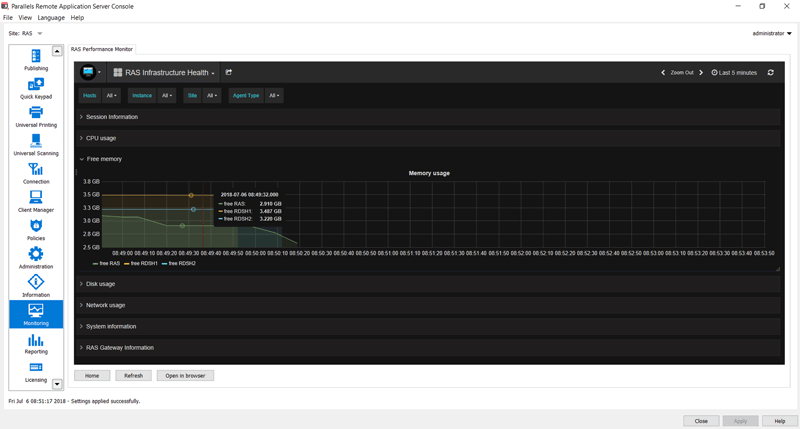800x429 pixels.
Task: Expand the System information row
Action: (x=428, y=326)
